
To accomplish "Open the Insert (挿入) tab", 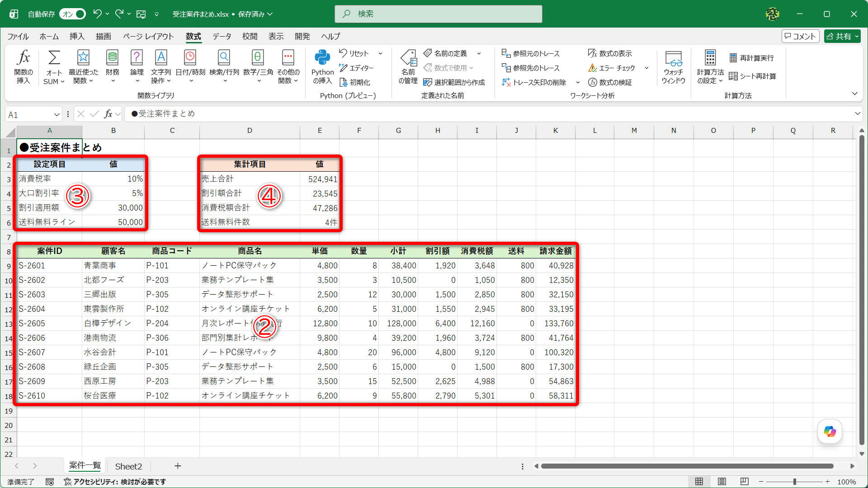I will click(x=77, y=36).
